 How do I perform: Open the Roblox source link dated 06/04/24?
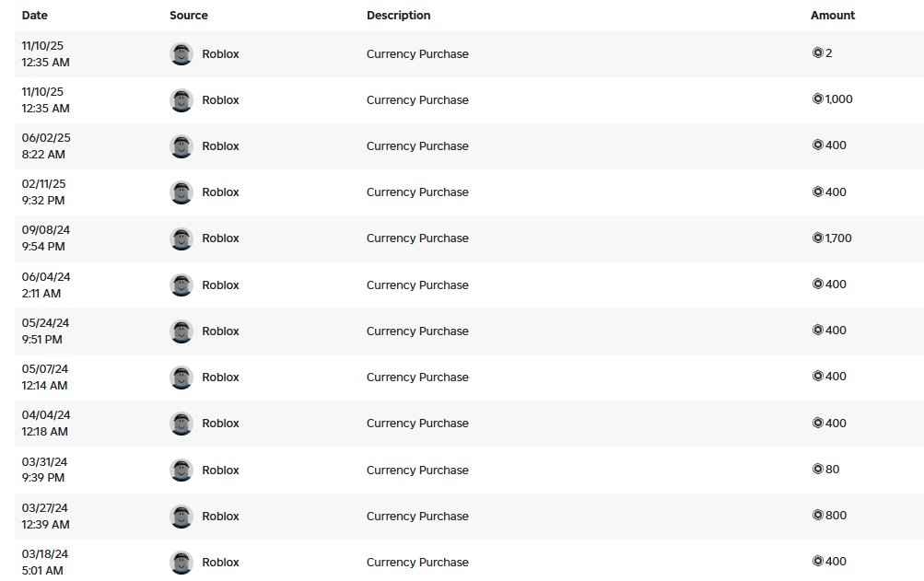point(220,285)
